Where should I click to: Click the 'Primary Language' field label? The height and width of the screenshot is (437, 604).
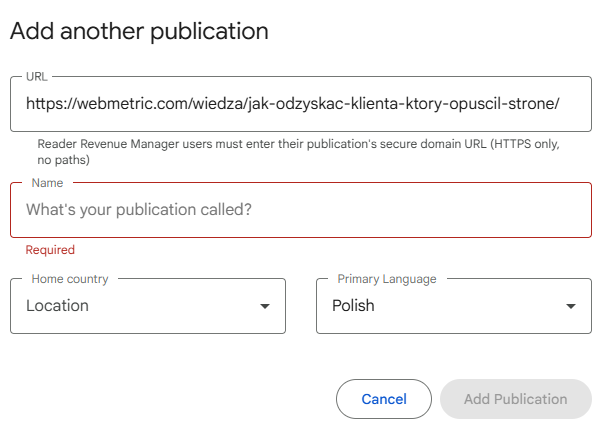[386, 279]
